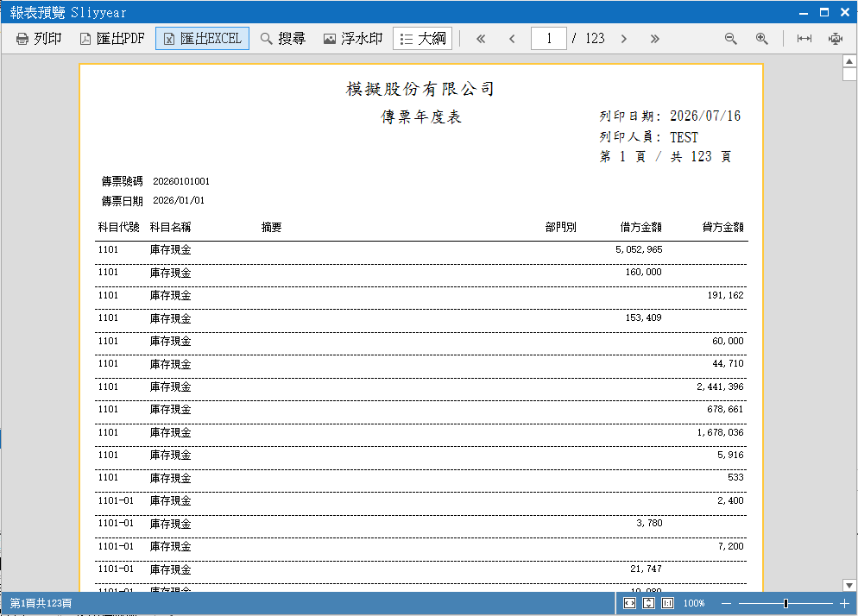This screenshot has height=616, width=858.
Task: Click the vertical scrollbar down arrow
Action: point(849,585)
